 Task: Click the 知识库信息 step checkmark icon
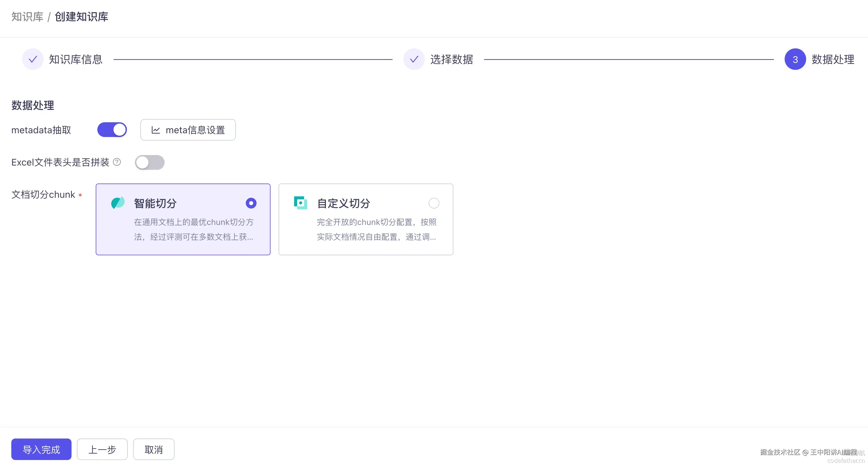coord(33,59)
